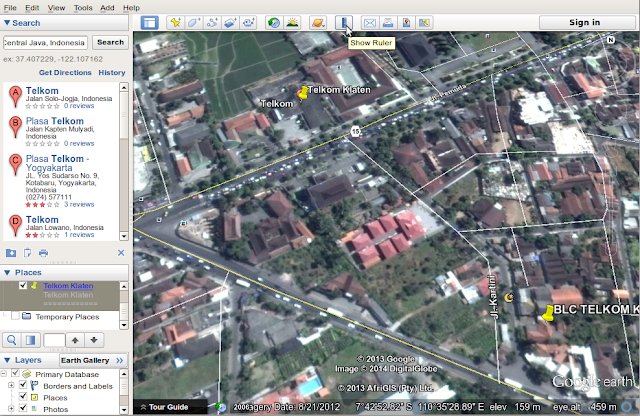This screenshot has width=640, height=416.
Task: Save image toolbar icon
Action: click(406, 23)
